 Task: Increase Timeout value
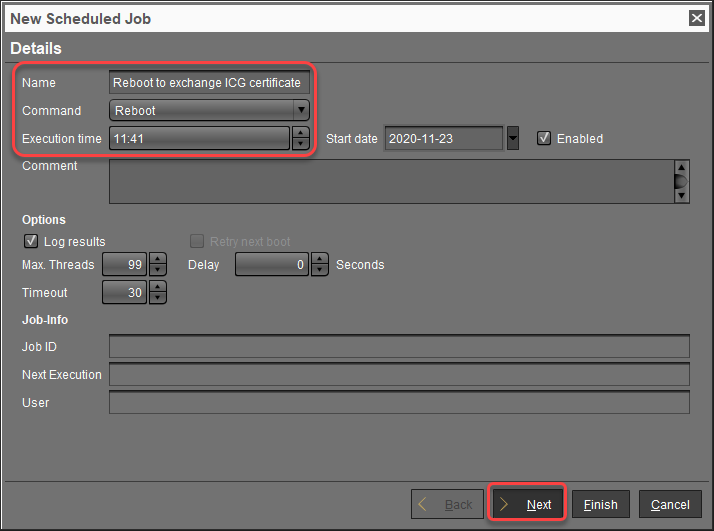[x=157, y=287]
